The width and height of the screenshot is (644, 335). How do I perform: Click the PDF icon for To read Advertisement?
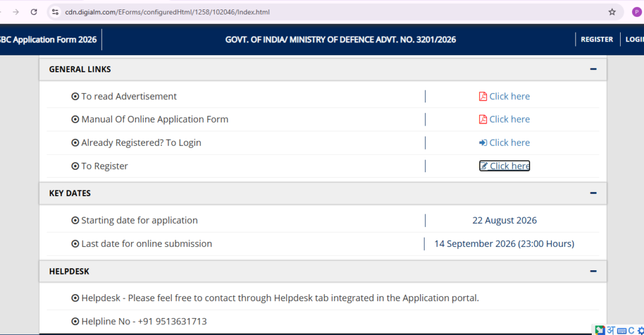483,96
